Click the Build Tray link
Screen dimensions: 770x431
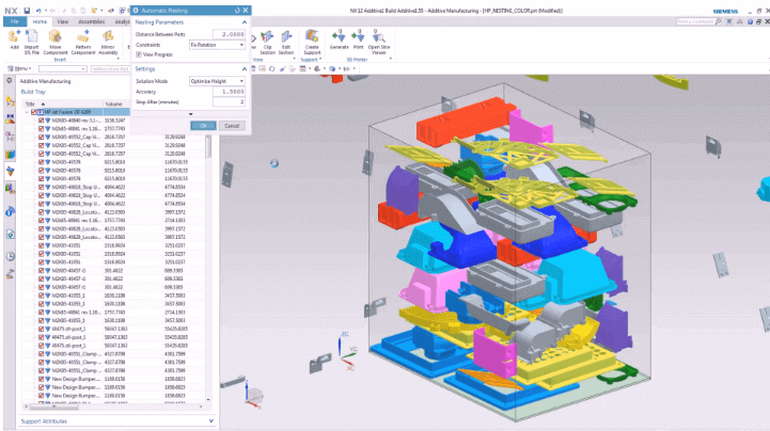(33, 92)
